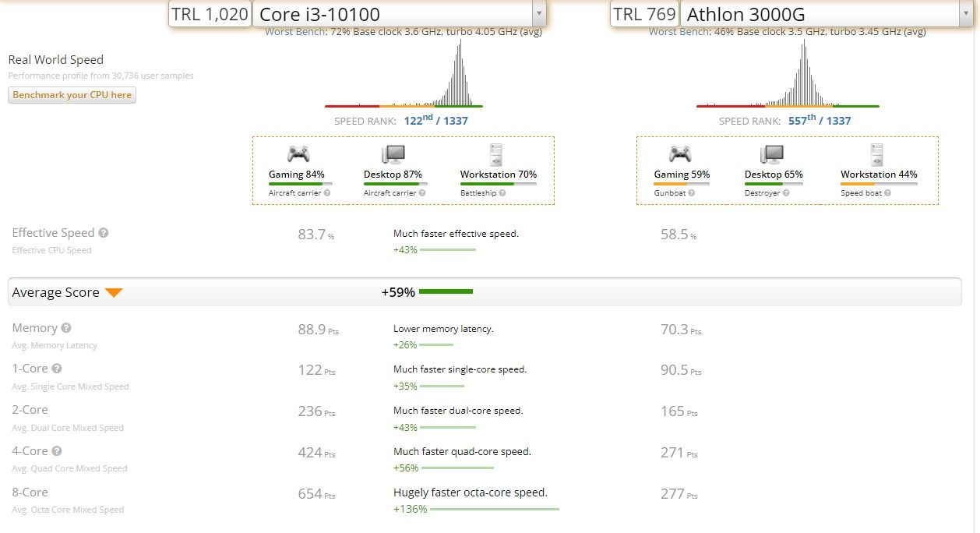Open help icon next to 1-Core
The width and height of the screenshot is (980, 533).
[57, 369]
